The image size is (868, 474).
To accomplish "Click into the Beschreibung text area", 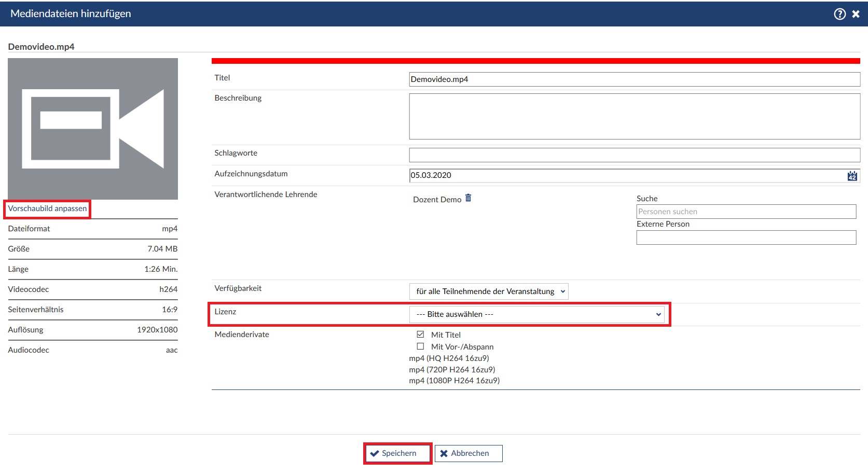I will pos(634,116).
